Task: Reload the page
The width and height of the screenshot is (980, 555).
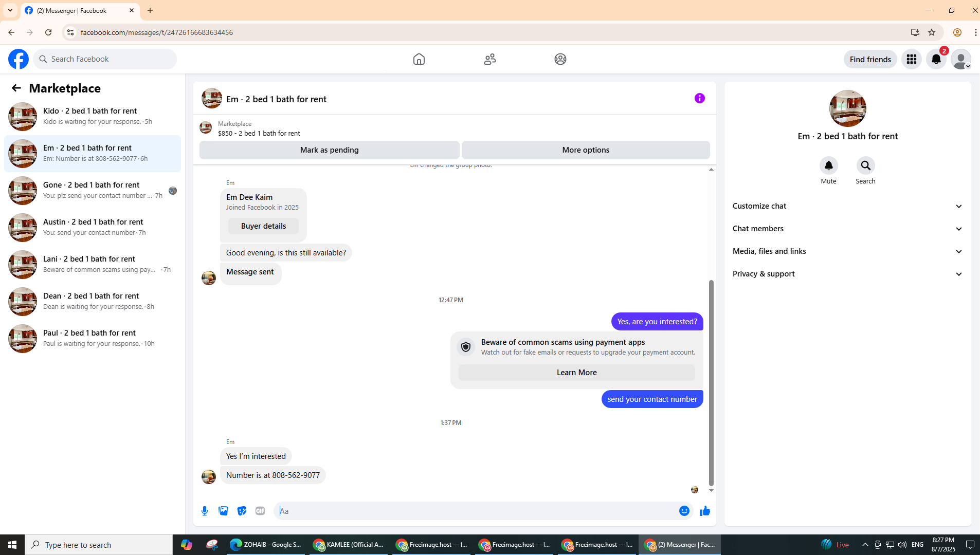Action: coord(48,32)
